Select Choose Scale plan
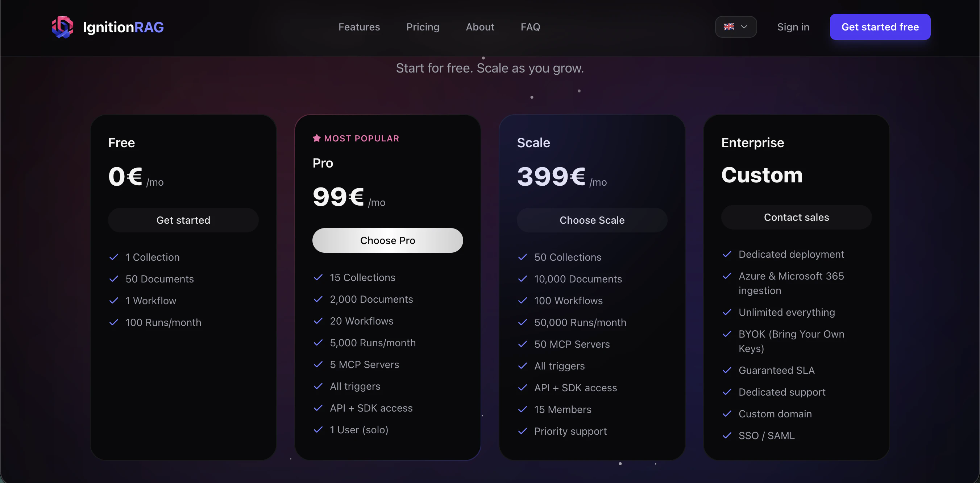The width and height of the screenshot is (980, 483). click(x=591, y=220)
